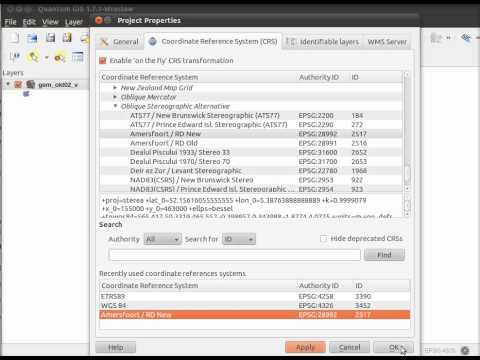Click the Save Project As icon
480x360 pixels.
click(67, 37)
